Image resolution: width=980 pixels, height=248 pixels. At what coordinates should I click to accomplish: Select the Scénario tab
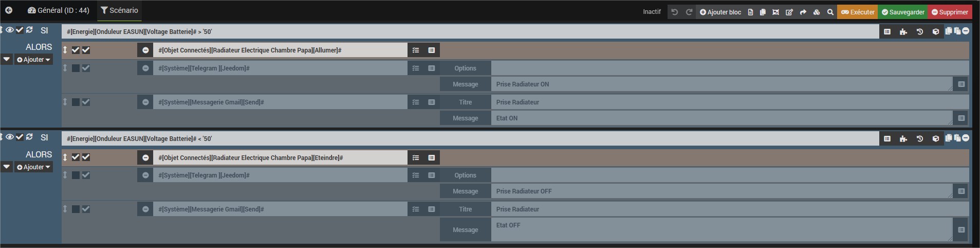click(x=119, y=10)
